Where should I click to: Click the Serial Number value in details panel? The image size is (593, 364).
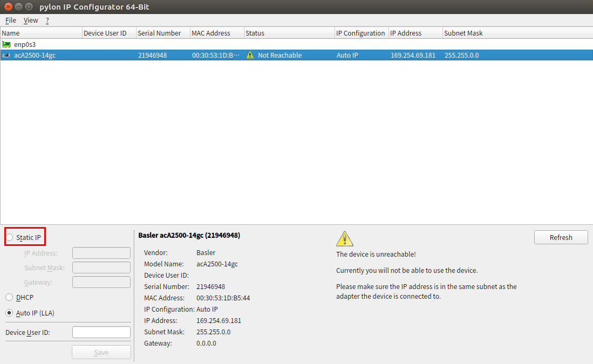pyautogui.click(x=210, y=286)
